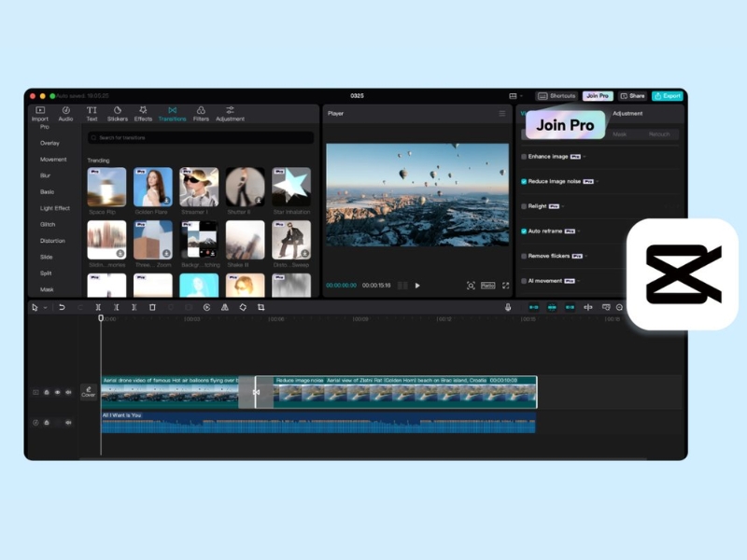747x560 pixels.
Task: Click the undo arrow in timeline toolbar
Action: [63, 307]
